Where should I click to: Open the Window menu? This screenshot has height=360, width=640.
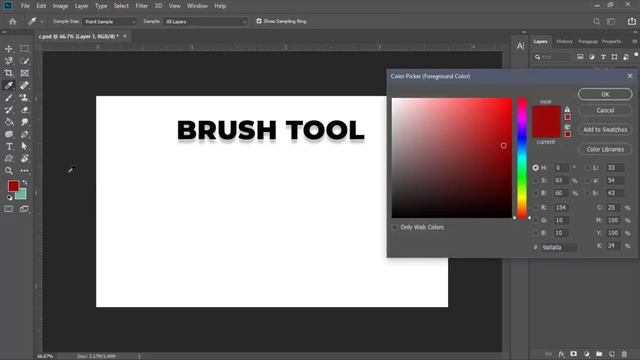coord(197,6)
